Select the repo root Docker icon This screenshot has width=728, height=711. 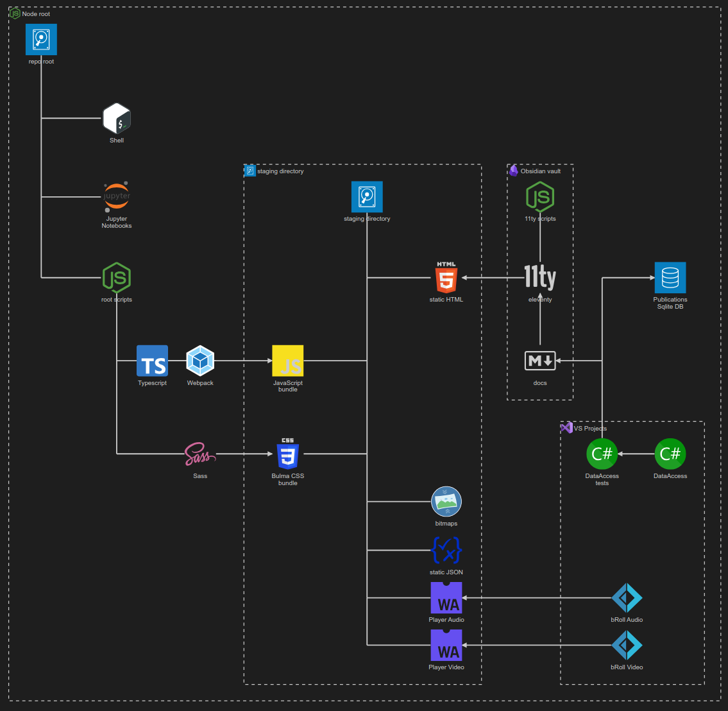(x=40, y=39)
